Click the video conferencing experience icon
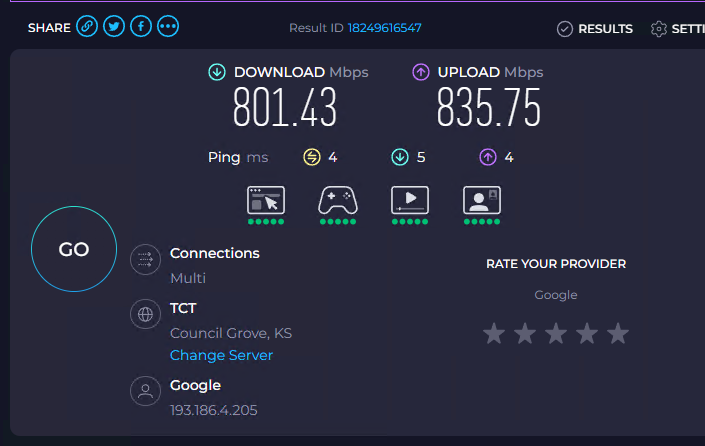Viewport: 705px width, 446px height. 482,200
